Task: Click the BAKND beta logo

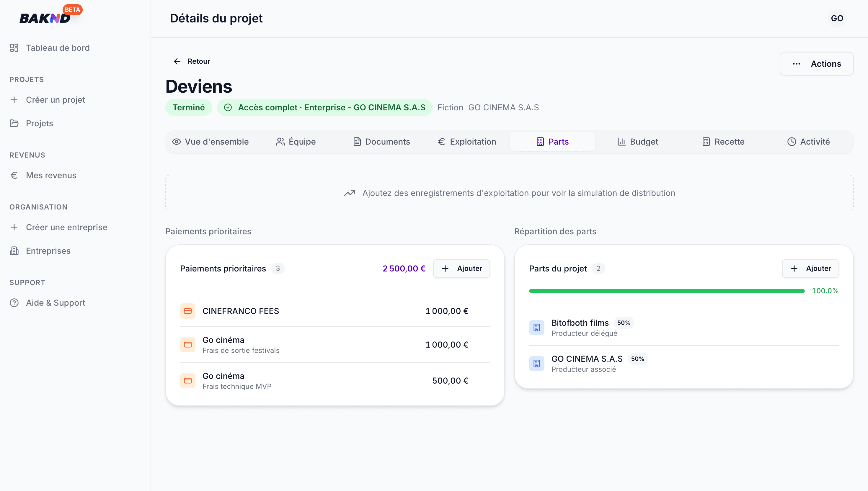Action: [50, 15]
